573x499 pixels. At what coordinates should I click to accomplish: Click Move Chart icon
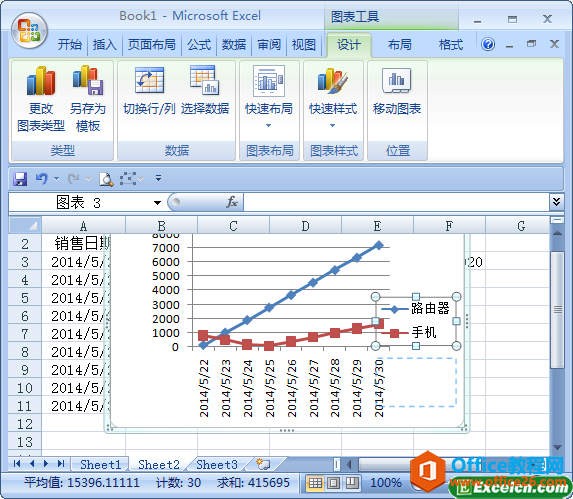(x=397, y=80)
